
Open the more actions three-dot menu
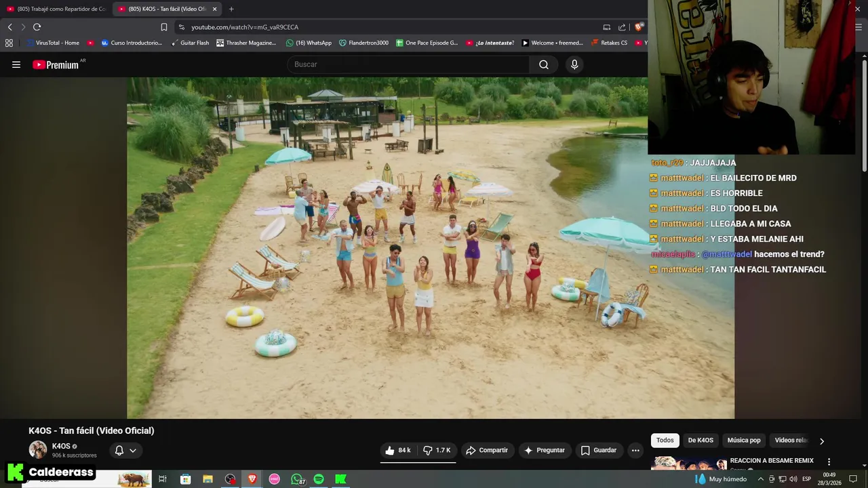click(635, 450)
